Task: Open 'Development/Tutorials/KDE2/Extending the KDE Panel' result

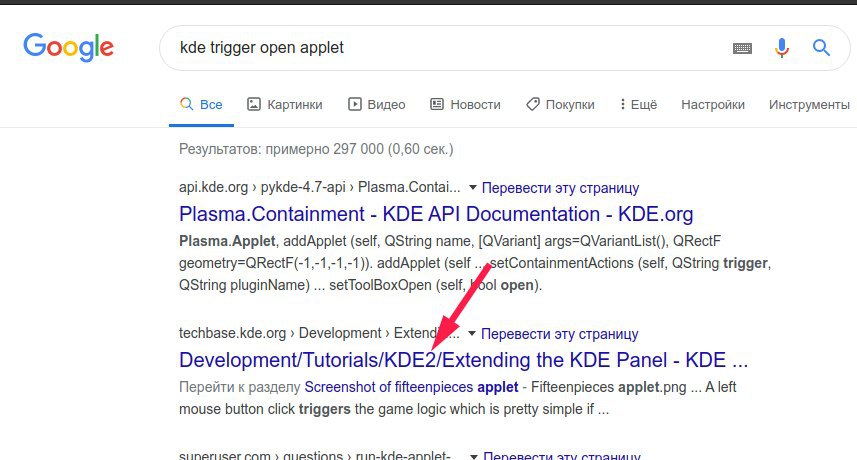Action: (x=463, y=360)
